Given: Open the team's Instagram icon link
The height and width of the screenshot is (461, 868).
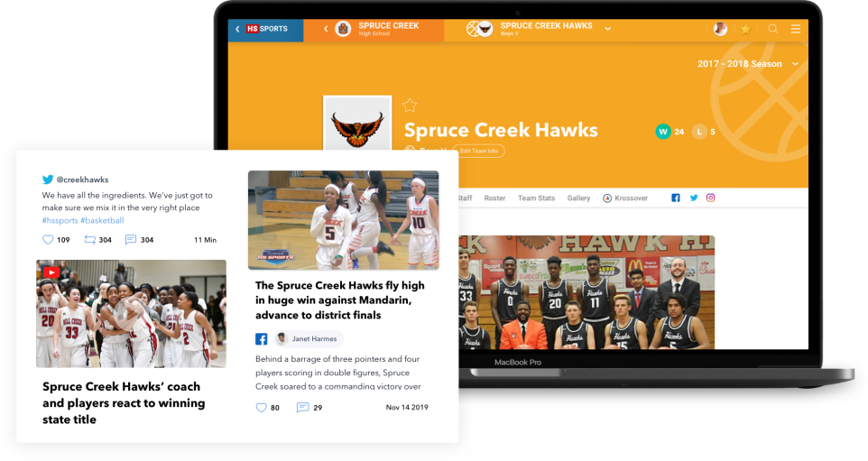Looking at the screenshot, I should [711, 198].
